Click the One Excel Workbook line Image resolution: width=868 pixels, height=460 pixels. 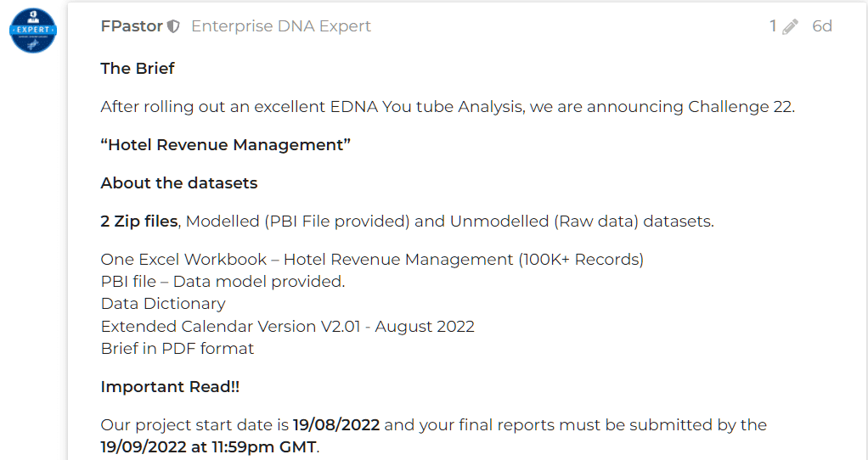372,260
